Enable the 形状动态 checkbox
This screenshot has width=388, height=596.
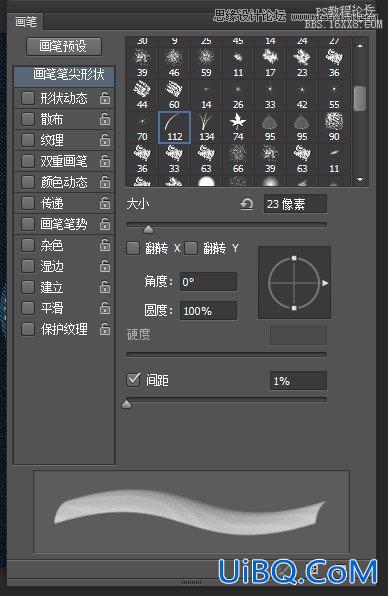click(28, 98)
